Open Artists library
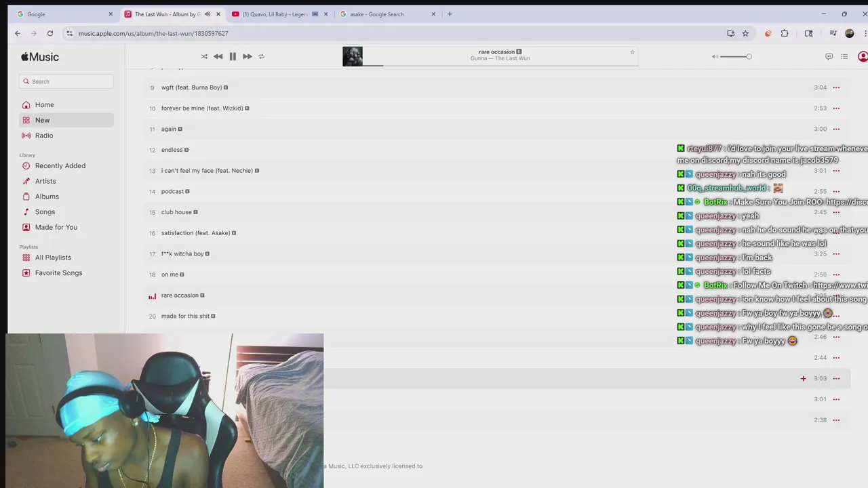Viewport: 868px width, 488px height. [66, 181]
